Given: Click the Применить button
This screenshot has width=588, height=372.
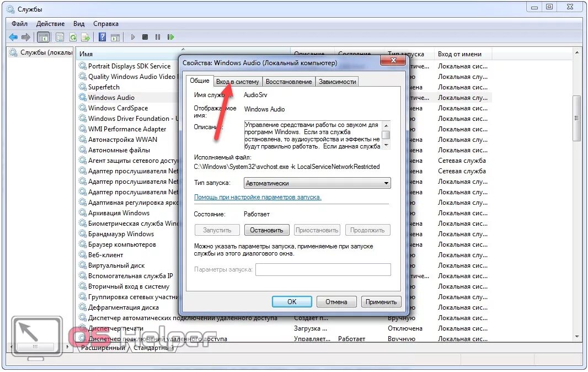Looking at the screenshot, I should click(381, 302).
